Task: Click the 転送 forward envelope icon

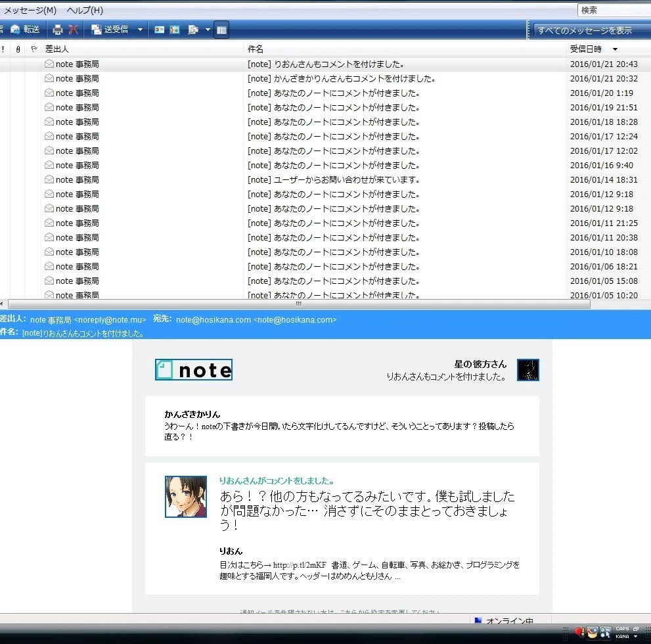Action: [15, 30]
